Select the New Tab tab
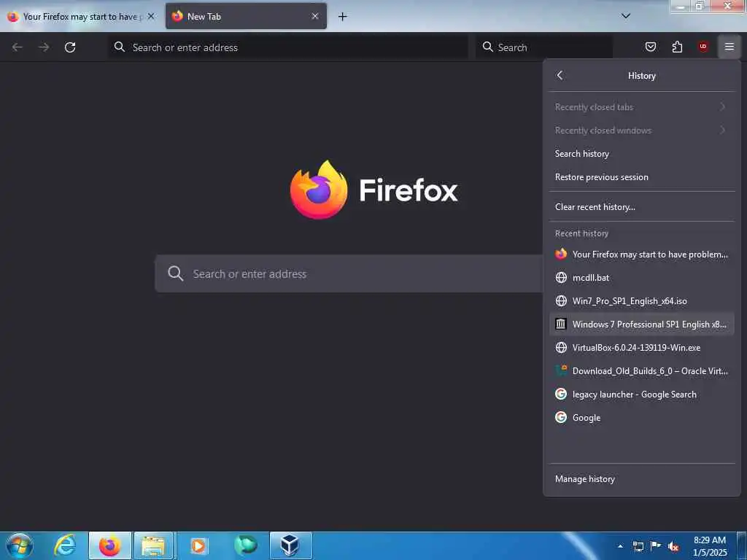This screenshot has height=560, width=747. pyautogui.click(x=246, y=17)
